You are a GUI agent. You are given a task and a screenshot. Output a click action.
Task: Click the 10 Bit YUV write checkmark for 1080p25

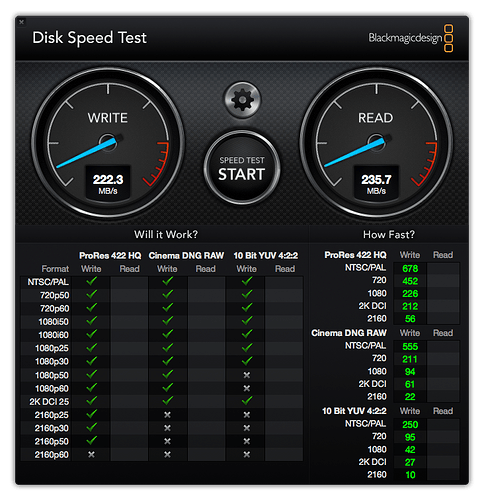247,348
